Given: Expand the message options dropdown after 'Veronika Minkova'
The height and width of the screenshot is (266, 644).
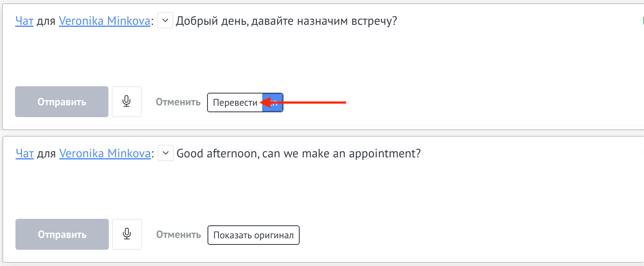Looking at the screenshot, I should point(165,20).
